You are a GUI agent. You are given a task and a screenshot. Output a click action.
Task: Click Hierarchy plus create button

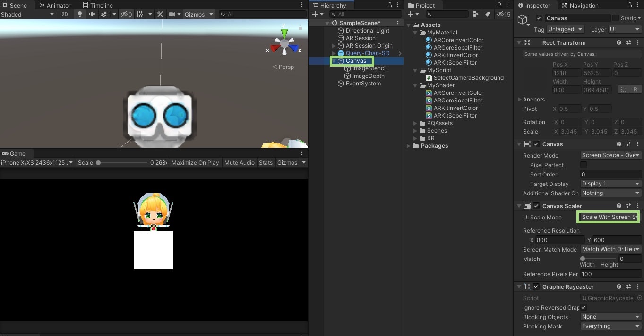pyautogui.click(x=315, y=15)
